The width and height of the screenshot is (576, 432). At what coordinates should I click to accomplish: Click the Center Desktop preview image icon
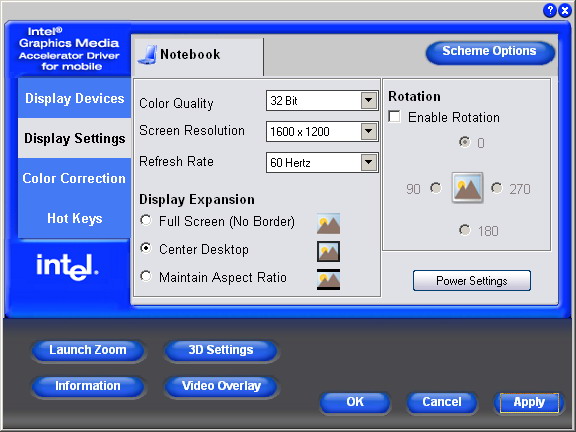click(x=328, y=251)
